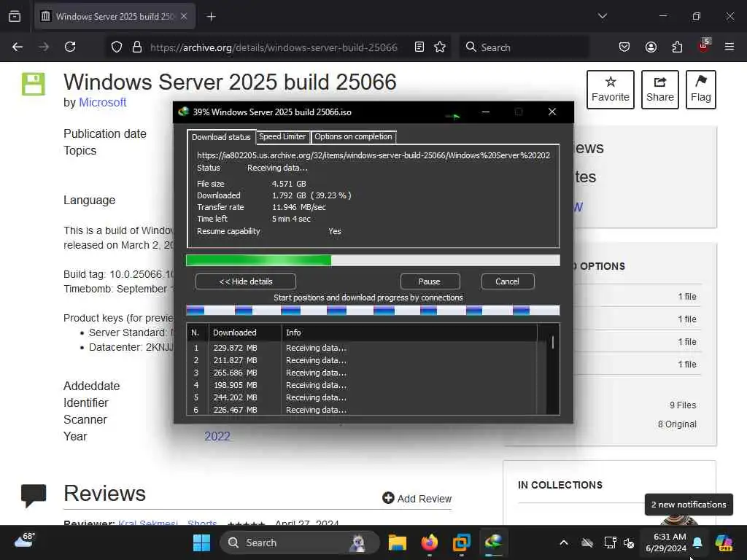Show hidden system tray icons chevron
747x560 pixels.
pos(564,542)
